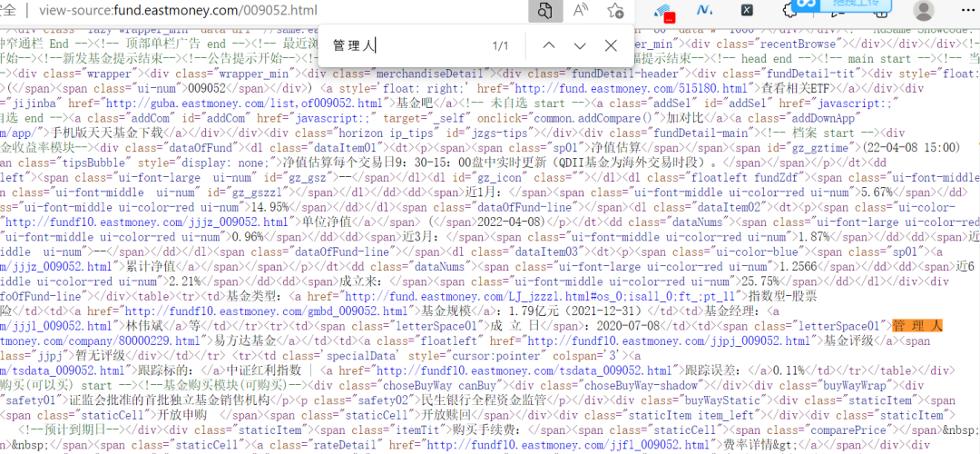The image size is (980, 454).
Task: Open the dark X extension icon
Action: tap(747, 10)
